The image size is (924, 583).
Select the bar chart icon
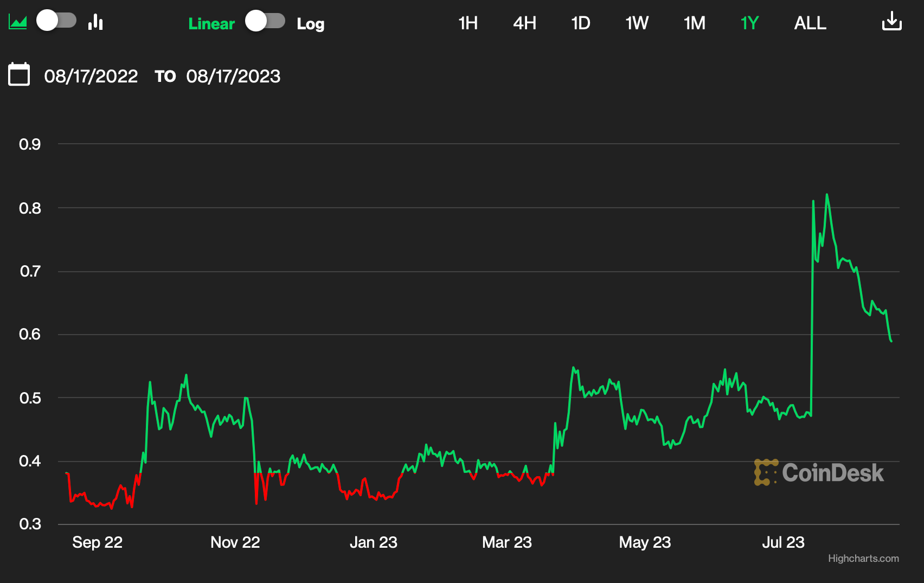click(95, 22)
